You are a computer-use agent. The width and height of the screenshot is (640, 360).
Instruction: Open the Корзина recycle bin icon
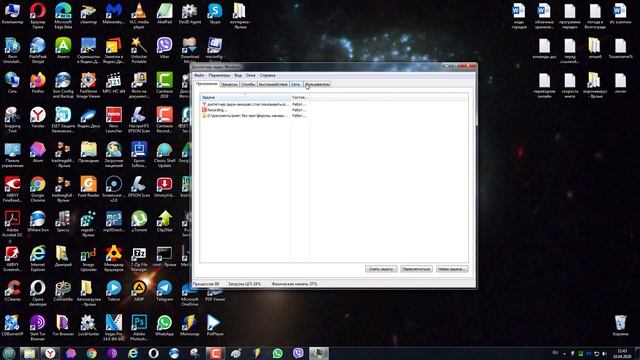[620, 325]
